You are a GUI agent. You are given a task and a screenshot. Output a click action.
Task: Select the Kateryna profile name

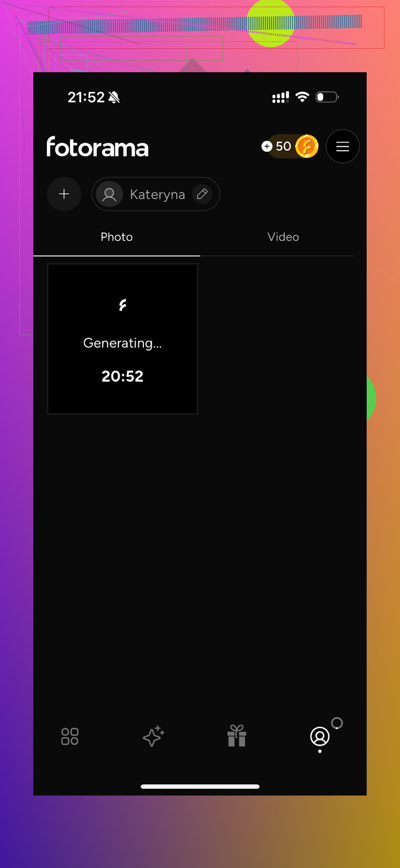(157, 194)
